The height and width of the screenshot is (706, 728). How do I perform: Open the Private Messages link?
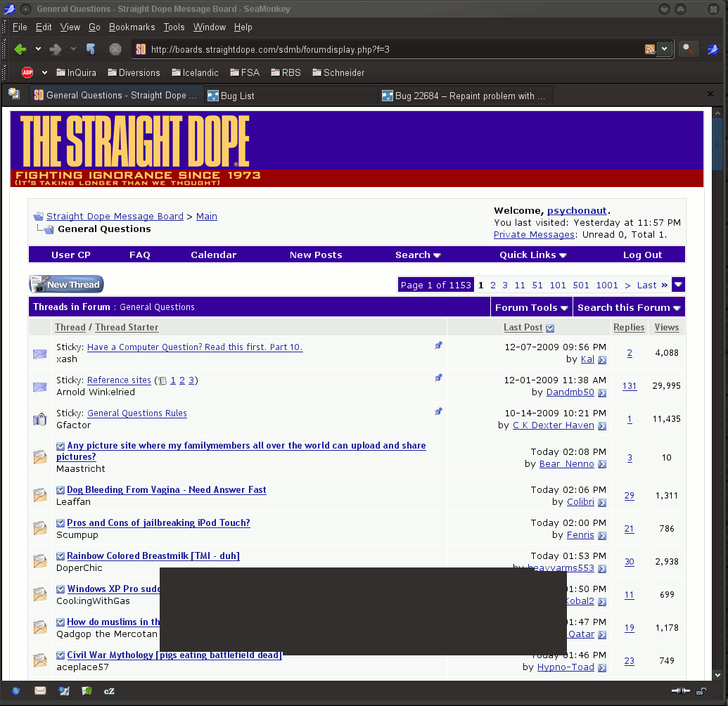pos(534,234)
